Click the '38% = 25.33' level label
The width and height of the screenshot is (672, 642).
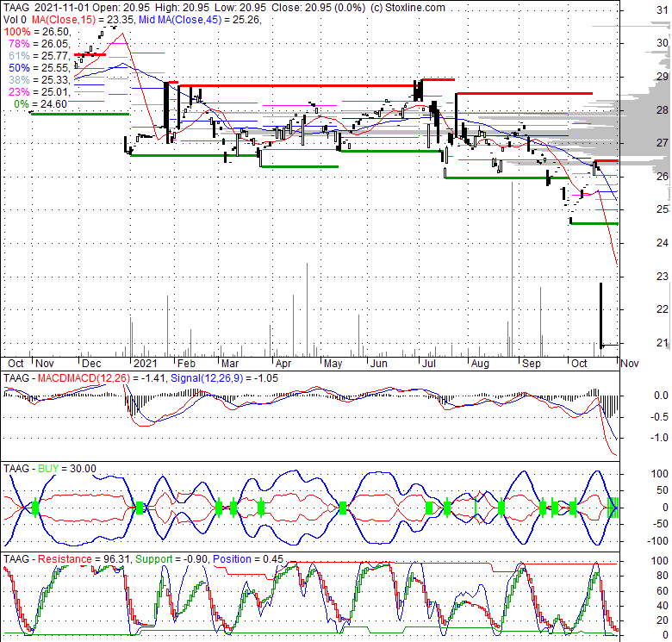[x=39, y=80]
